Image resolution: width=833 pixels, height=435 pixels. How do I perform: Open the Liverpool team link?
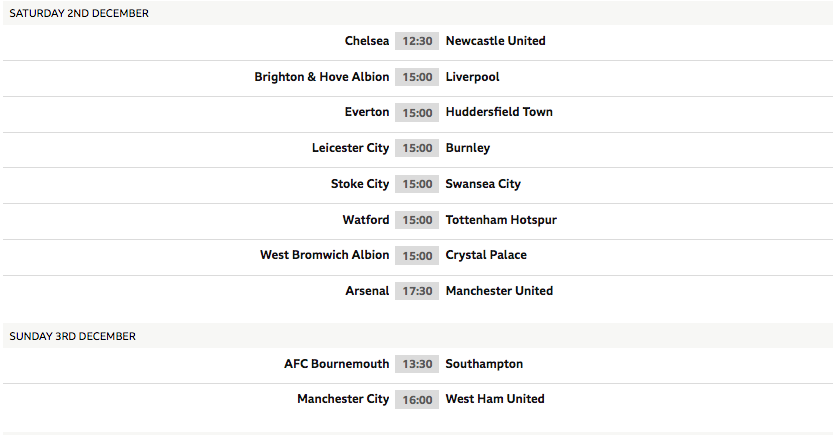pyautogui.click(x=472, y=77)
